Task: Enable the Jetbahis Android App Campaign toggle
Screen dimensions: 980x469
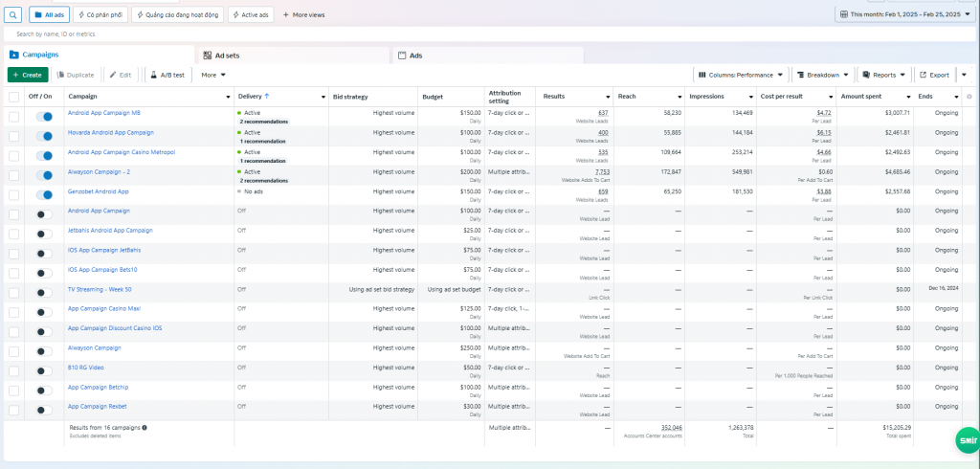Action: (x=44, y=234)
